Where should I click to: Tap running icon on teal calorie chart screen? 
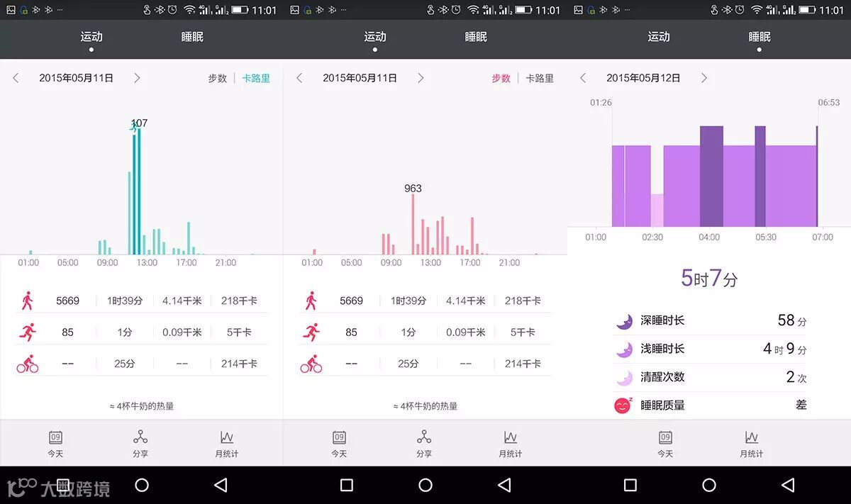click(x=27, y=332)
